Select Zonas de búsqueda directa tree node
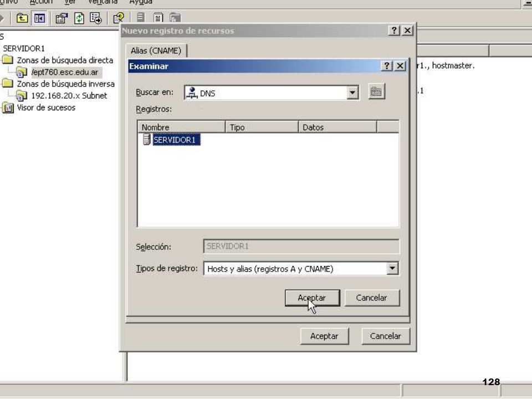 65,60
